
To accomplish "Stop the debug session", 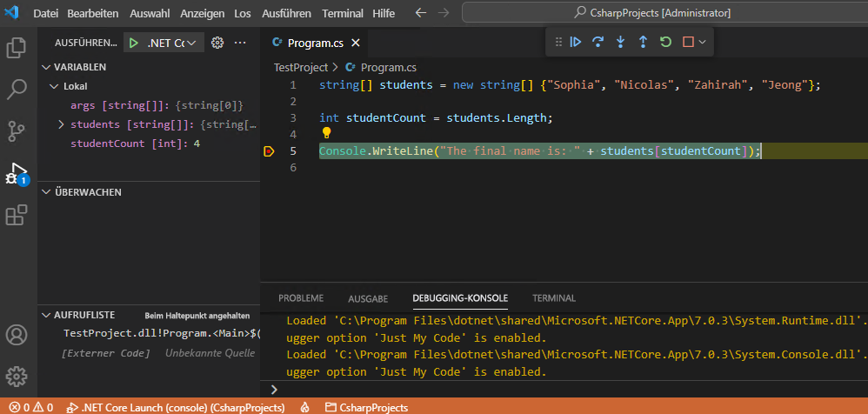I will [x=688, y=42].
